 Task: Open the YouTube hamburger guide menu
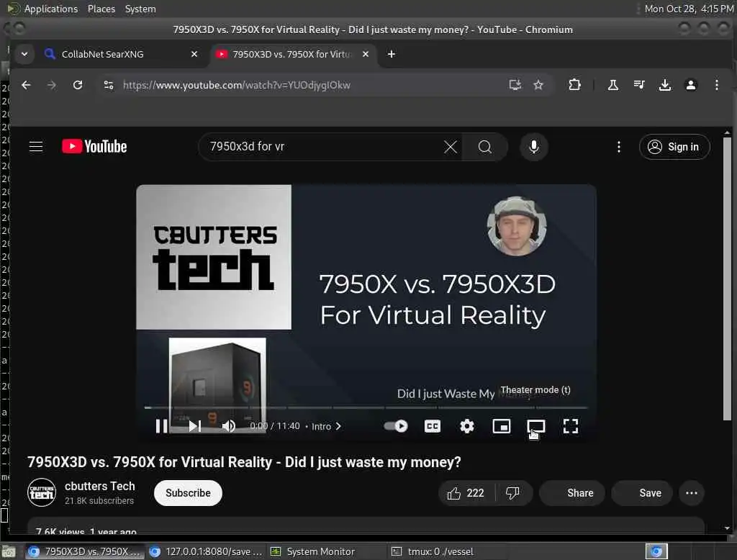click(x=36, y=147)
